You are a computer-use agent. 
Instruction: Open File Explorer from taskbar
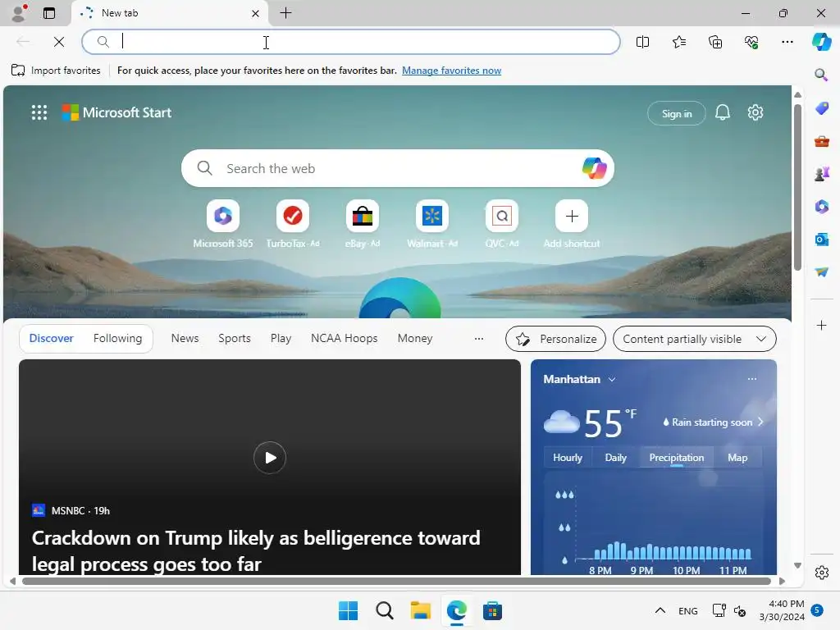pos(421,610)
